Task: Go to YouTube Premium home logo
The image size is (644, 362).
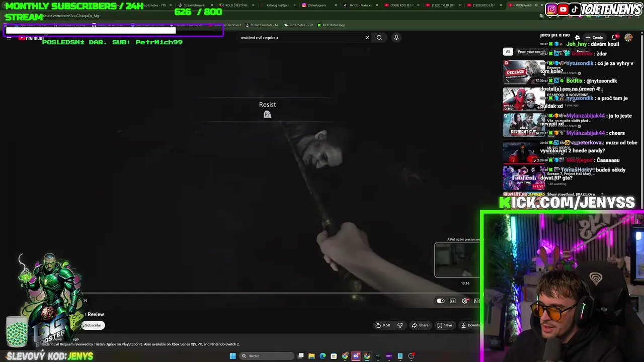Action: coord(31,38)
